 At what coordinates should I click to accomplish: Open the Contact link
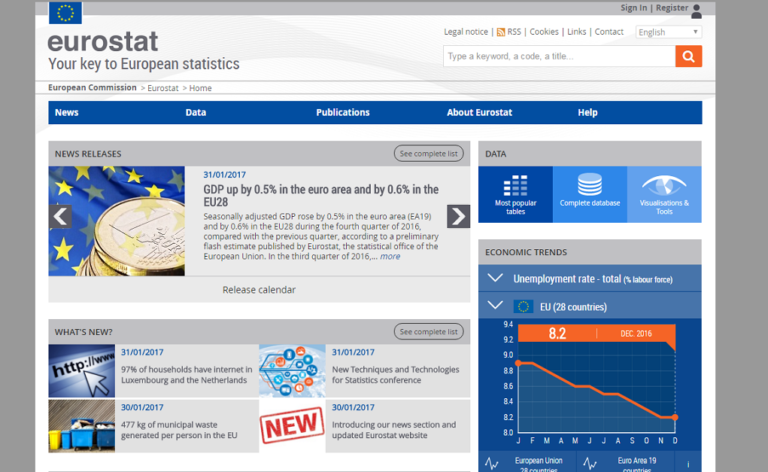(x=609, y=32)
